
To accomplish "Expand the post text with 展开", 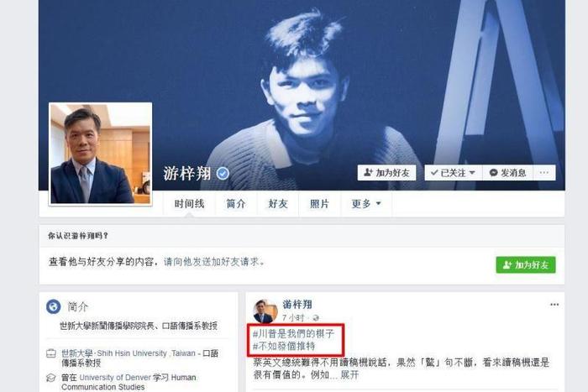I will pos(349,374).
